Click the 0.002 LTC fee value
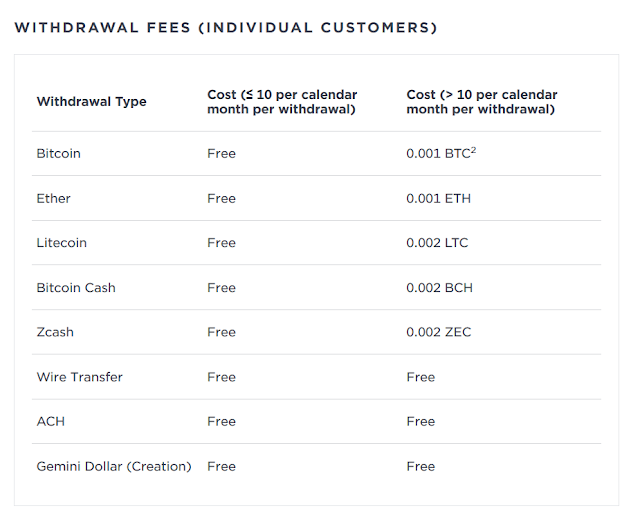 point(437,243)
